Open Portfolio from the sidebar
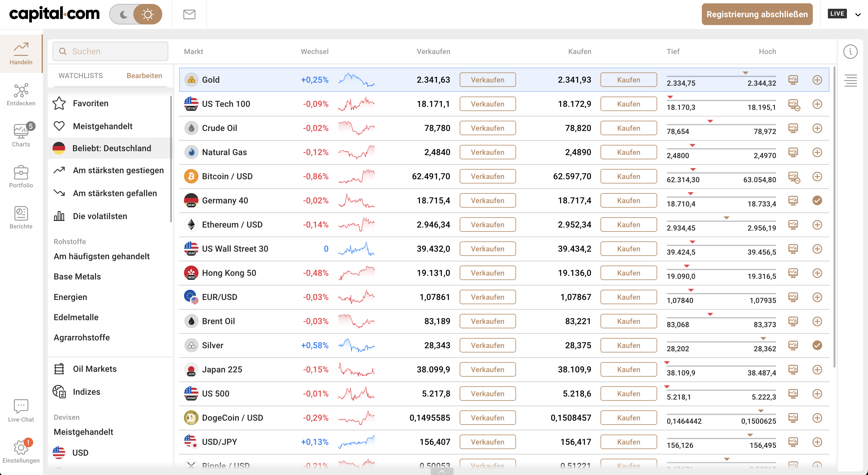868x475 pixels. (21, 177)
